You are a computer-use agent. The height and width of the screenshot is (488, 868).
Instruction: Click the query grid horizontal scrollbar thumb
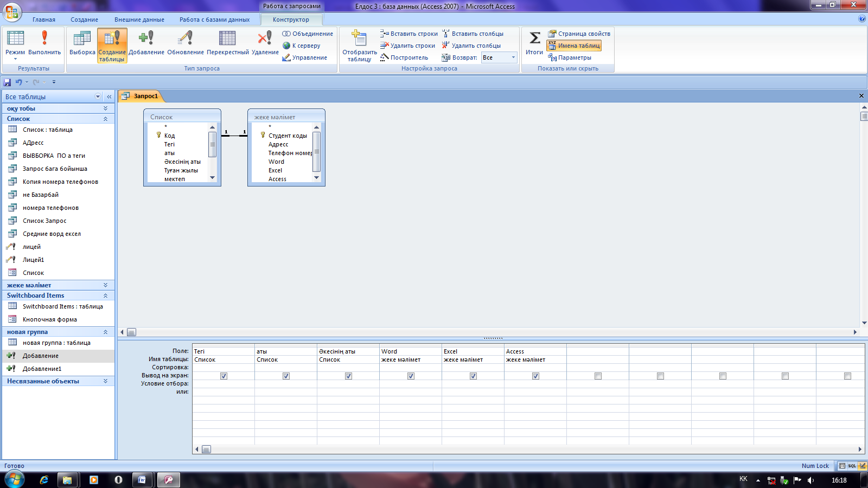point(206,450)
